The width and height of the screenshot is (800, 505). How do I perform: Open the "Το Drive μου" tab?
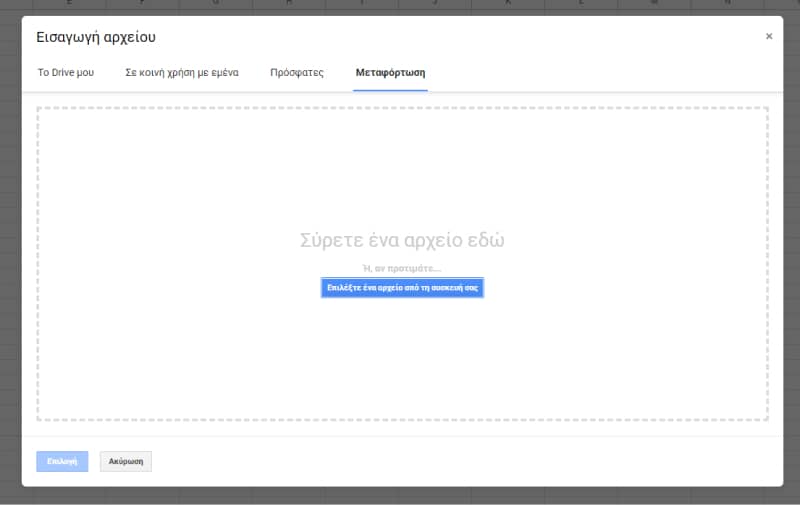coord(66,72)
